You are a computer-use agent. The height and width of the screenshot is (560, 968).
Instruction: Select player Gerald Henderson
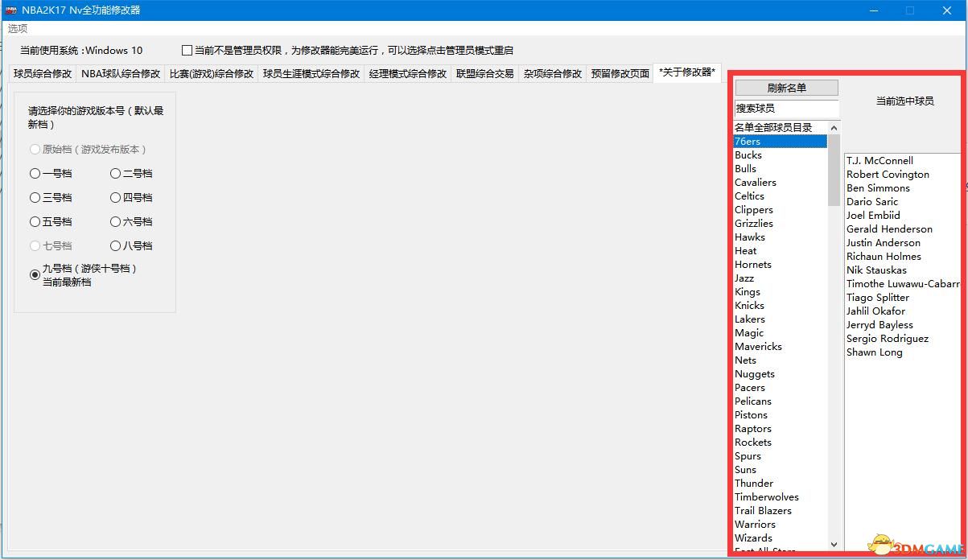coord(903,229)
